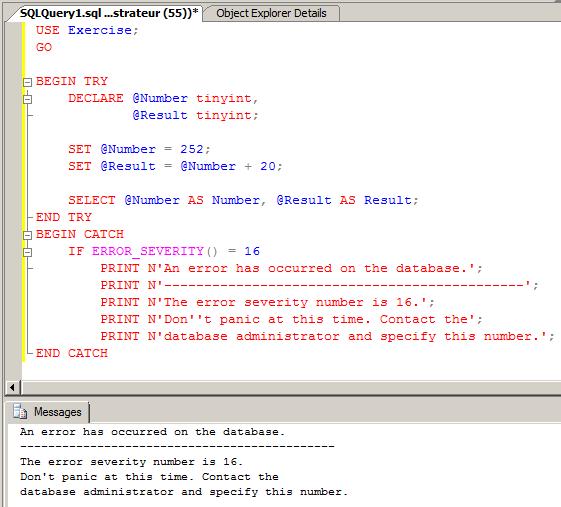Image resolution: width=561 pixels, height=507 pixels.
Task: Click the Messages tab page icon
Action: point(20,412)
